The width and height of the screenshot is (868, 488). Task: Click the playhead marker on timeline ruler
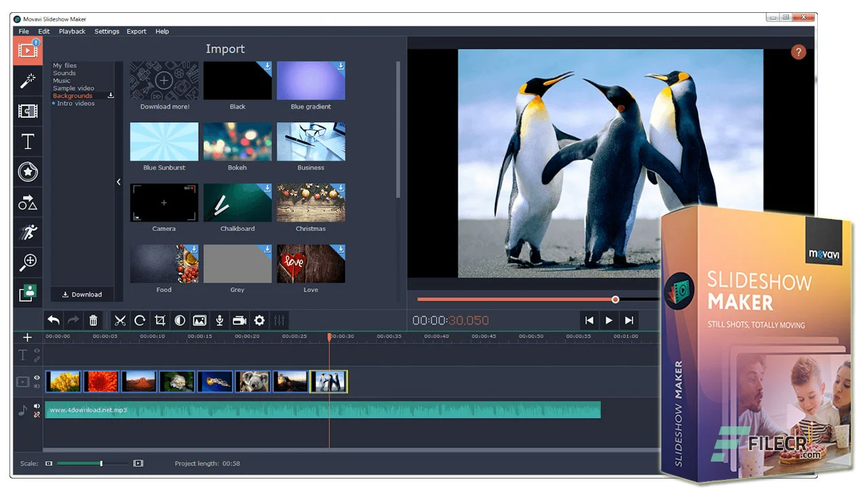[x=330, y=336]
